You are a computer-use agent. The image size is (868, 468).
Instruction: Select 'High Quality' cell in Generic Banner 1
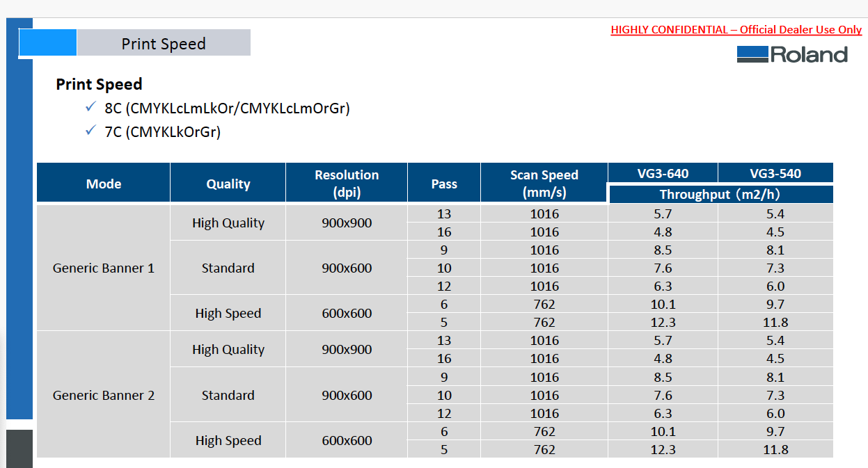coord(228,223)
